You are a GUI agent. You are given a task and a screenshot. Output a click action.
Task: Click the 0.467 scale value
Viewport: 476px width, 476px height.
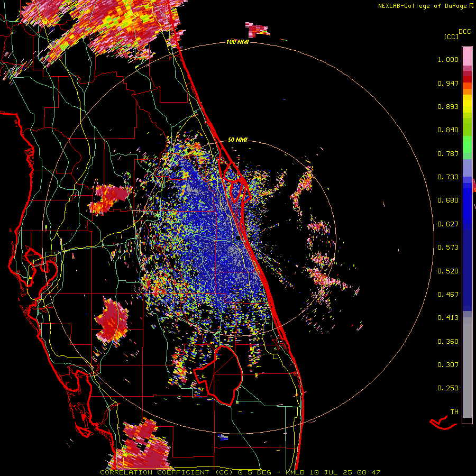point(448,295)
